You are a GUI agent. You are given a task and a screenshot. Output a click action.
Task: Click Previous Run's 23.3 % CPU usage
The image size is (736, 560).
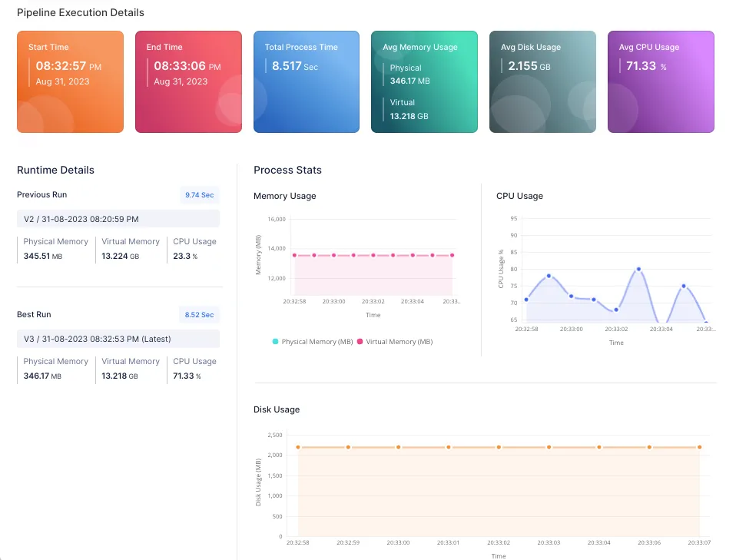185,256
